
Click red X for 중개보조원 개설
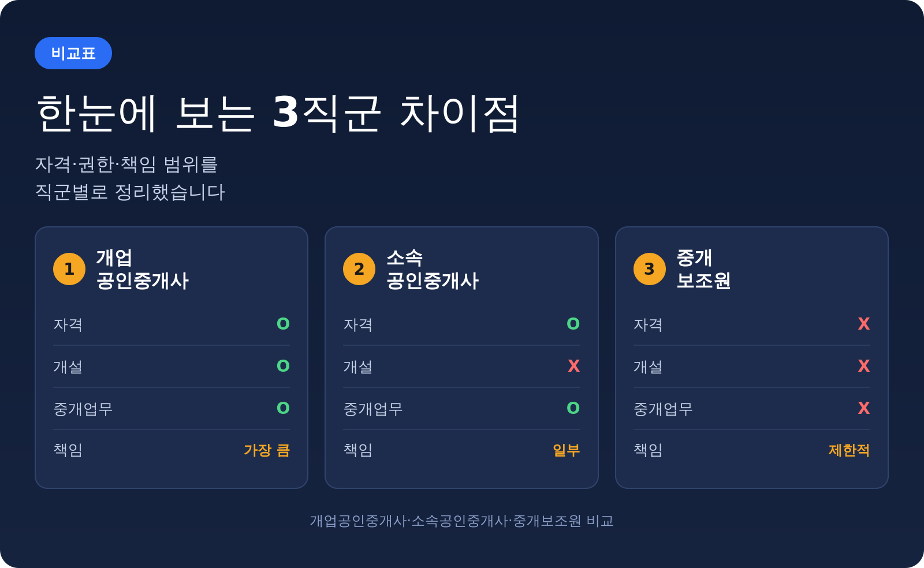coord(863,366)
